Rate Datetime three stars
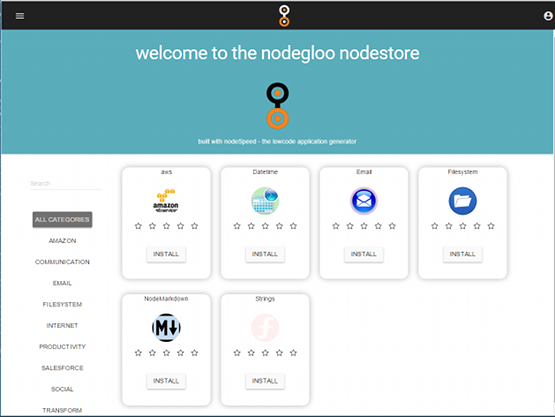This screenshot has height=417, width=555. tap(265, 226)
